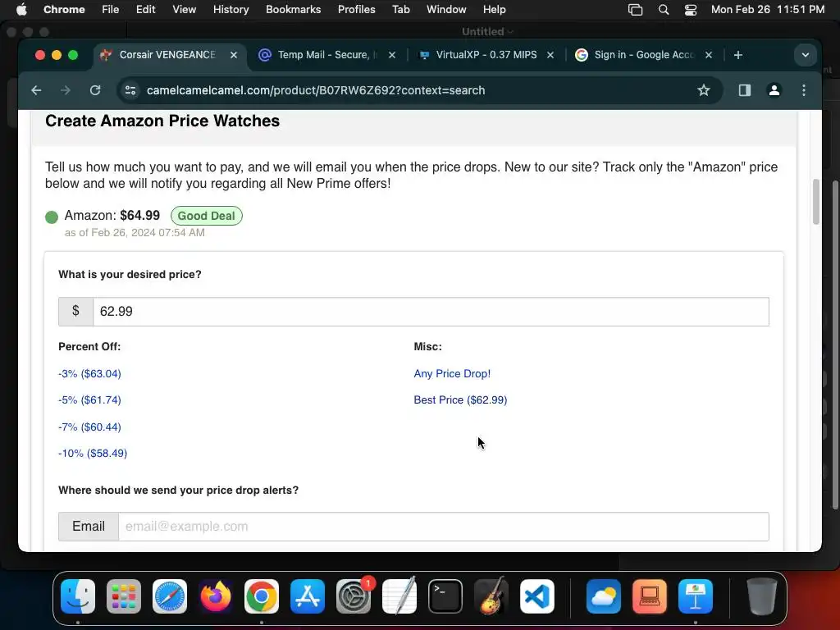Open the cloud weather app in dock
Viewport: 840px width, 630px height.
[x=604, y=596]
